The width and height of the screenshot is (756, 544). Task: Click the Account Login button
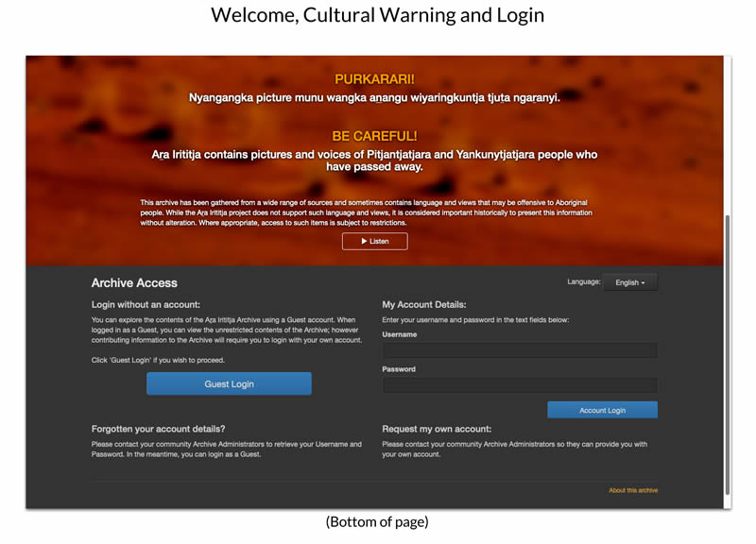(602, 410)
